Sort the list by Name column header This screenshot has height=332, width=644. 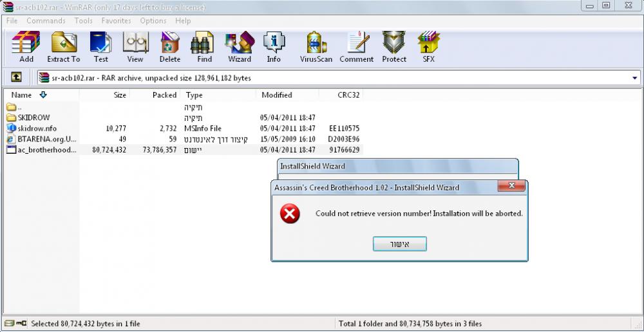click(22, 95)
